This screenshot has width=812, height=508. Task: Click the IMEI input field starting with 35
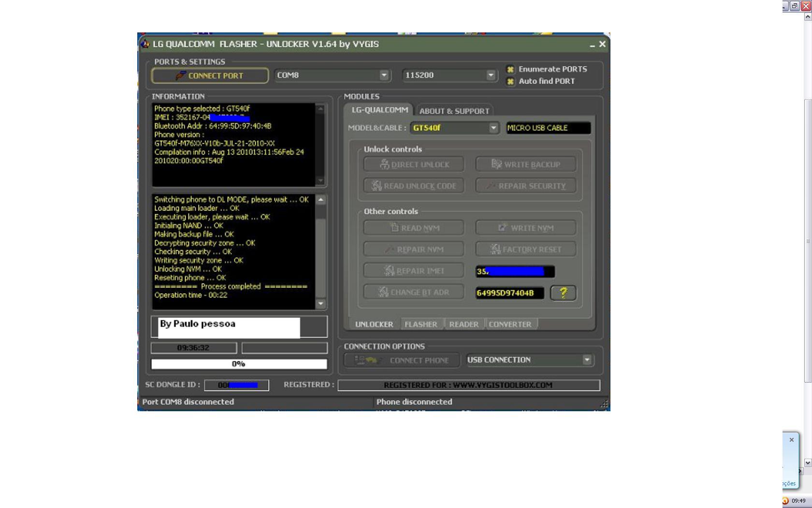click(x=515, y=271)
